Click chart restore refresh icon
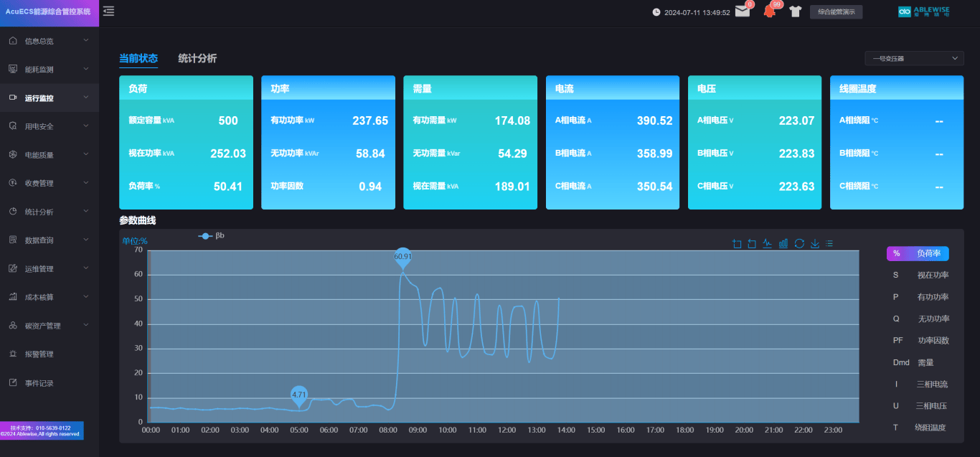 click(799, 244)
